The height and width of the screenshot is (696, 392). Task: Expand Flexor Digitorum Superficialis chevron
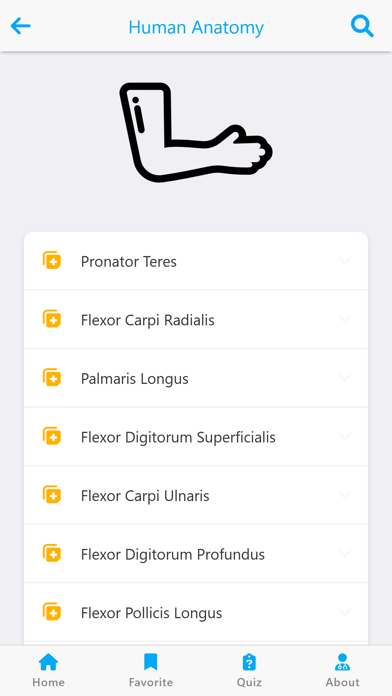(345, 436)
